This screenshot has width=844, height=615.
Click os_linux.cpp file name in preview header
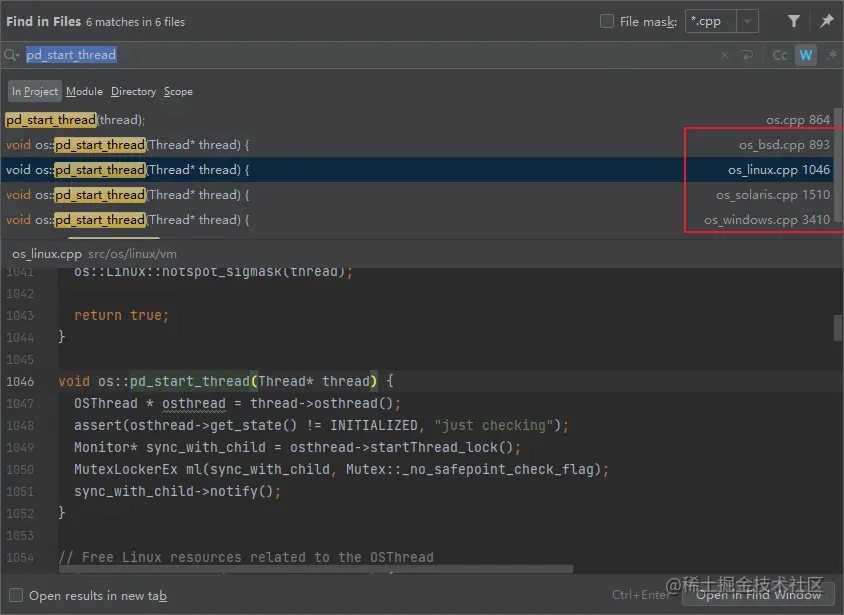[x=47, y=254]
